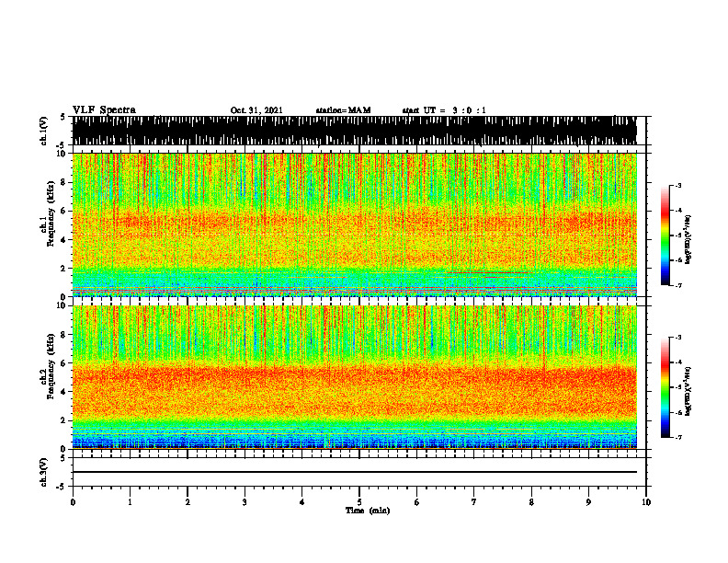Click time axis tick label "6"
Image resolution: width=728 pixels, height=563 pixels.
tap(417, 502)
